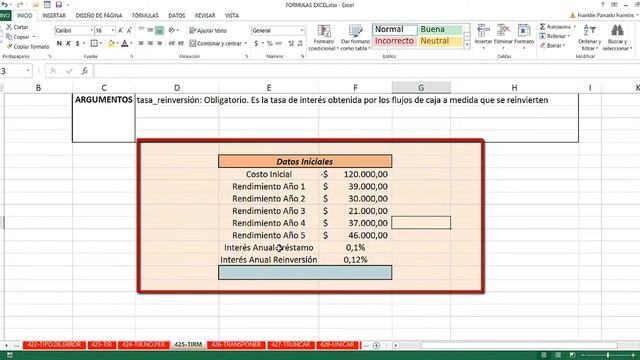Toggle center text alignment
Image resolution: width=640 pixels, height=360 pixels.
[150, 43]
